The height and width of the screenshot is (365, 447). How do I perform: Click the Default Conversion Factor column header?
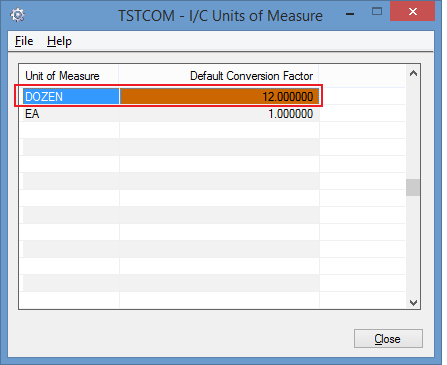click(x=219, y=76)
